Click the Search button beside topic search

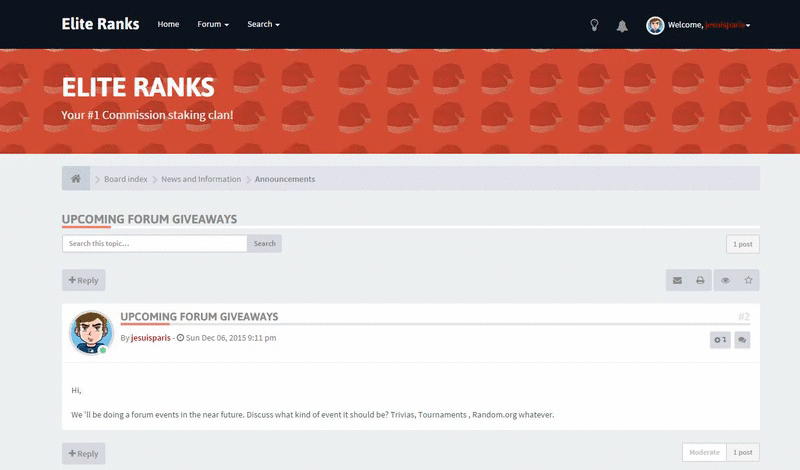(264, 243)
